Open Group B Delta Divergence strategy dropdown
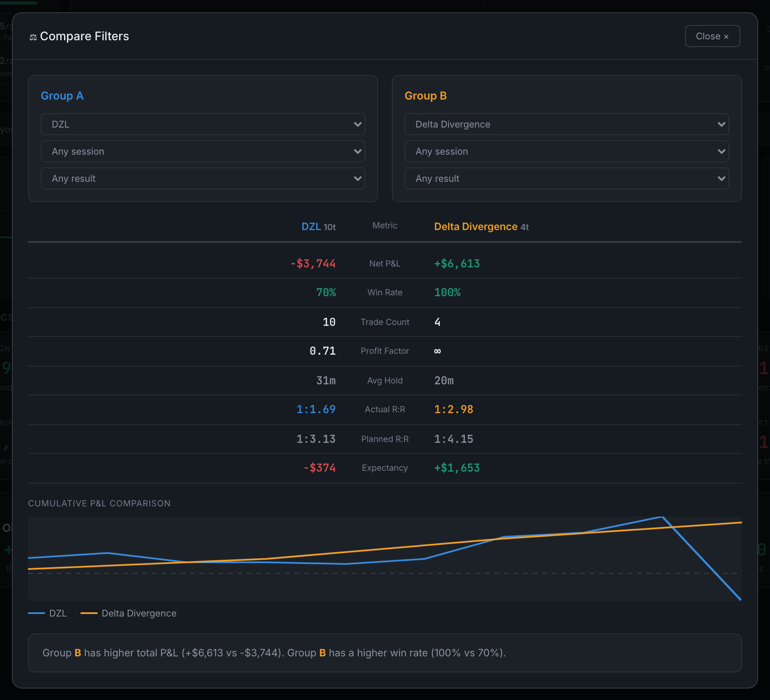The width and height of the screenshot is (770, 700). point(566,124)
